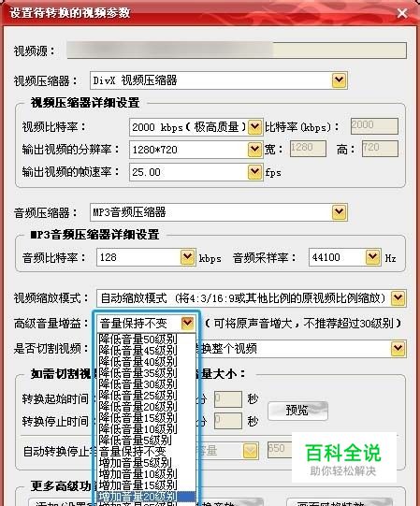Open the 输出视频的帧速率 25.00 dropdown
This screenshot has width=420, height=506.
(x=254, y=172)
